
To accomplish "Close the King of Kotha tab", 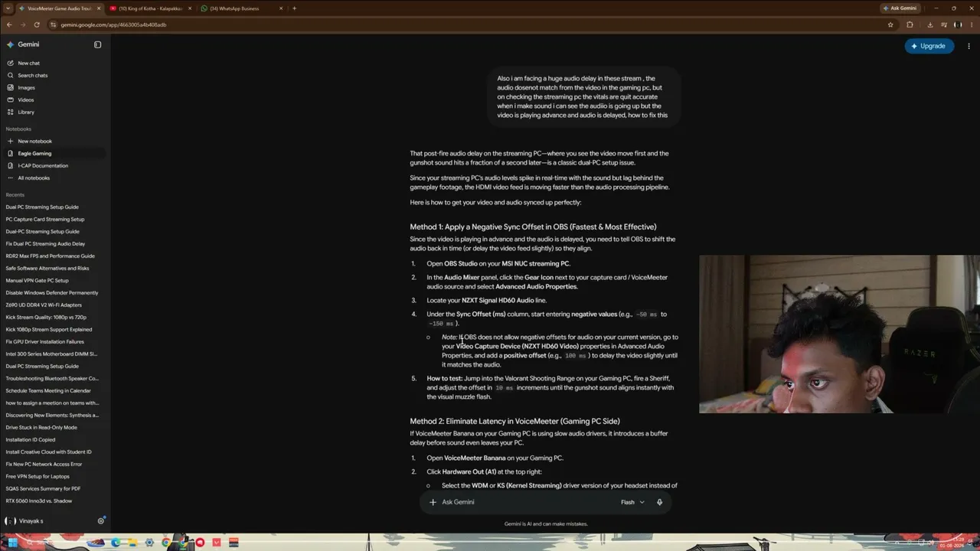I will coord(190,8).
